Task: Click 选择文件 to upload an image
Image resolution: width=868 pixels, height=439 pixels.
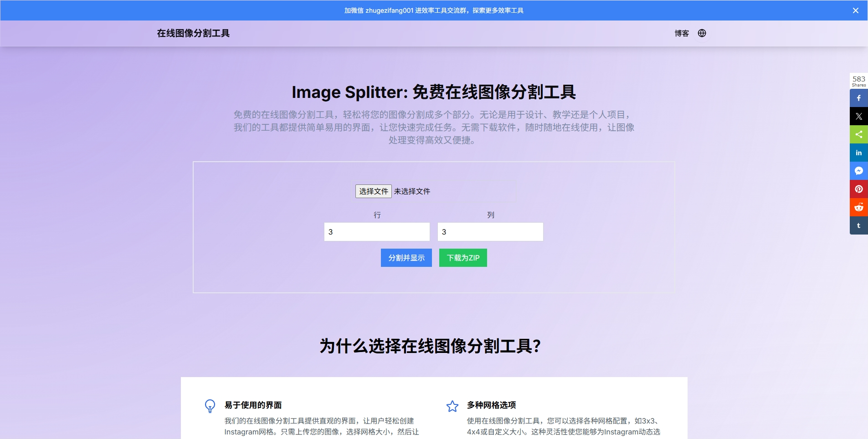Action: [x=373, y=191]
